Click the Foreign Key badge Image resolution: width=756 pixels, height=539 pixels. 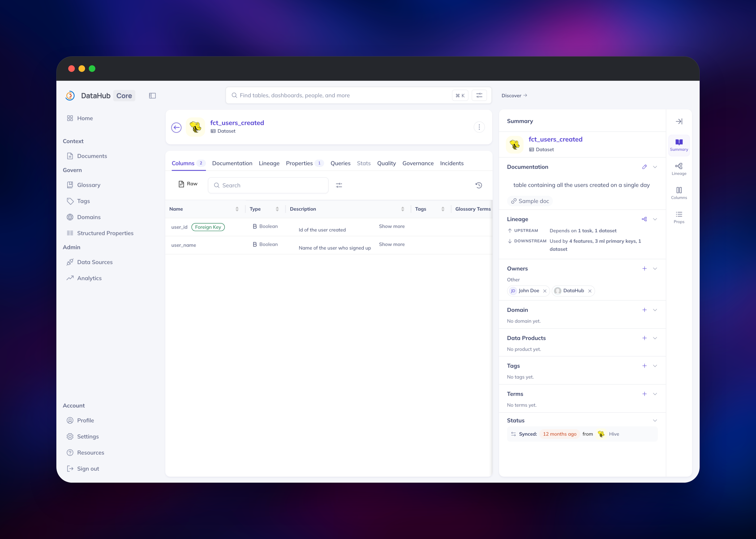coord(208,227)
